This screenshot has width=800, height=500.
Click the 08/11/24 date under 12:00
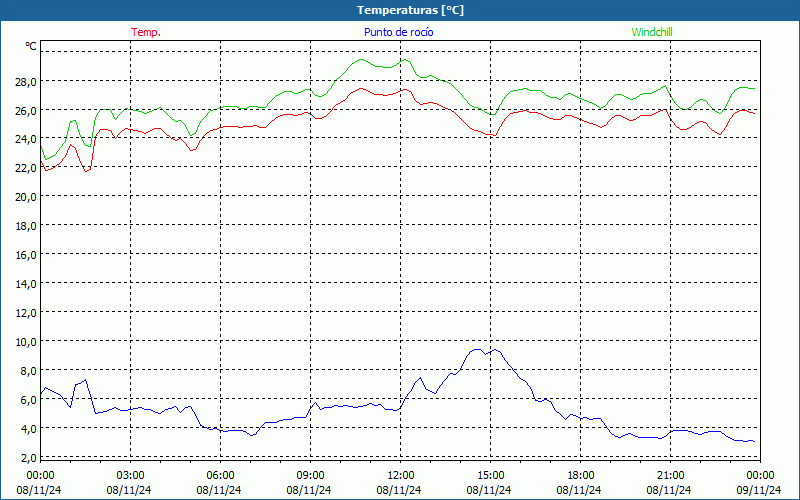(x=399, y=490)
